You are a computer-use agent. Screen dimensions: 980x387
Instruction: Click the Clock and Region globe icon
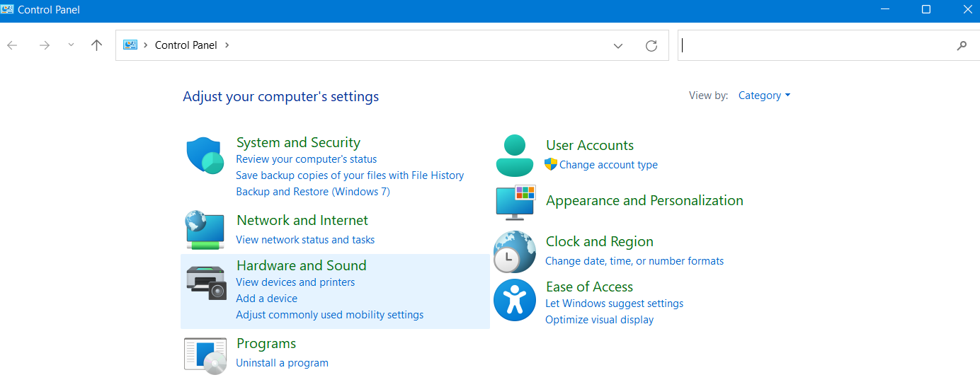515,251
